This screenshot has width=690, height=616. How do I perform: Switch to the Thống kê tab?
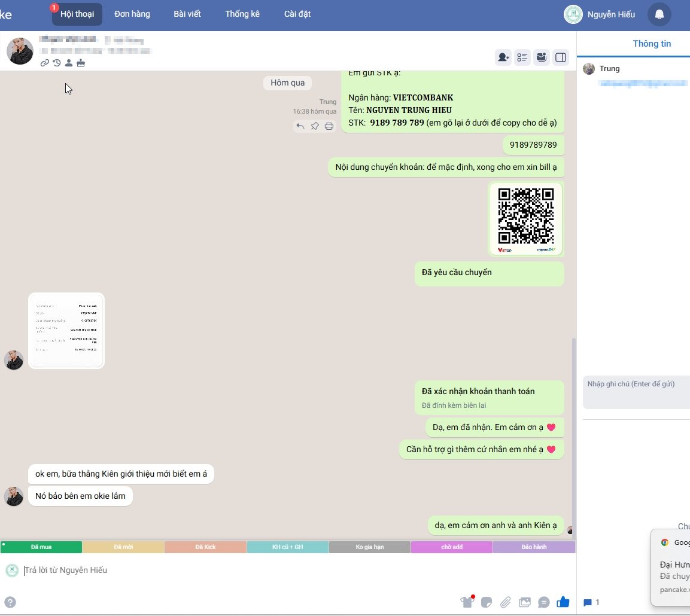tap(242, 14)
